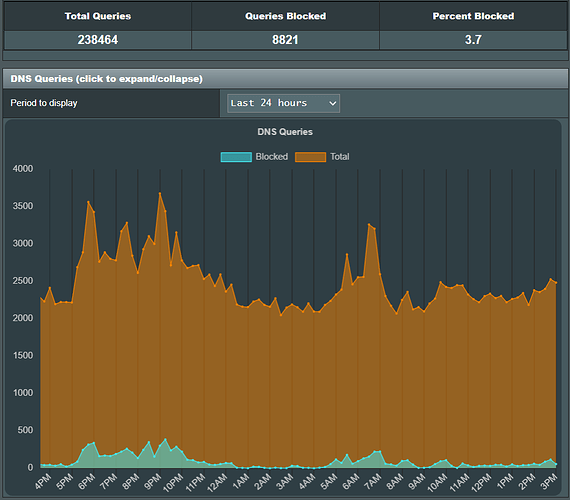The height and width of the screenshot is (500, 570).
Task: Click the DNS Queries chart title
Action: pos(285,132)
